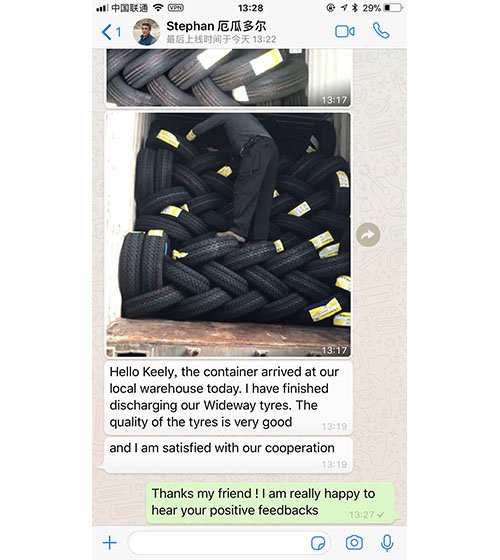This screenshot has height=560, width=500.
Task: Open the large tyre container photo
Action: click(x=228, y=235)
